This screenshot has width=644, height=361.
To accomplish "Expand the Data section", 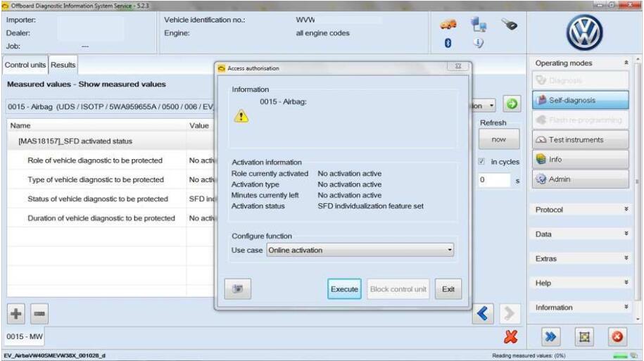I will tap(626, 234).
